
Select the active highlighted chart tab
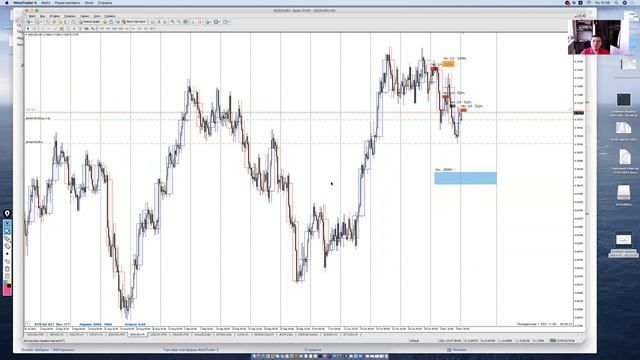tap(137, 334)
